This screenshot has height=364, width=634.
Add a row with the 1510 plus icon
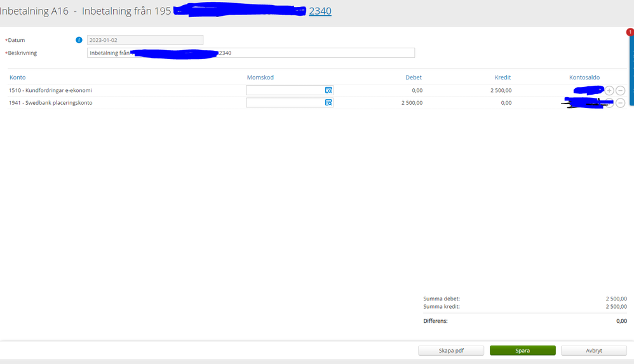(609, 91)
